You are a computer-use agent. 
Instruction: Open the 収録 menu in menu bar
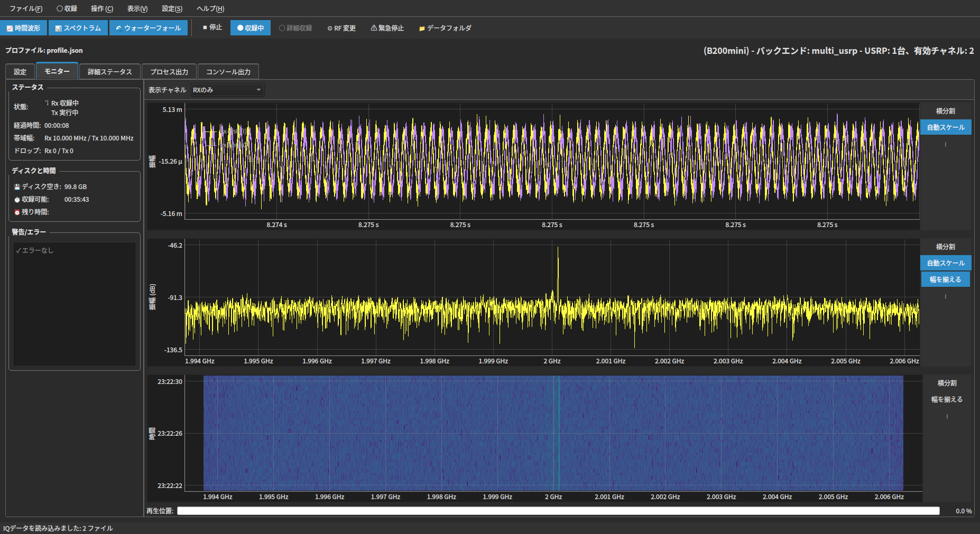(x=67, y=8)
